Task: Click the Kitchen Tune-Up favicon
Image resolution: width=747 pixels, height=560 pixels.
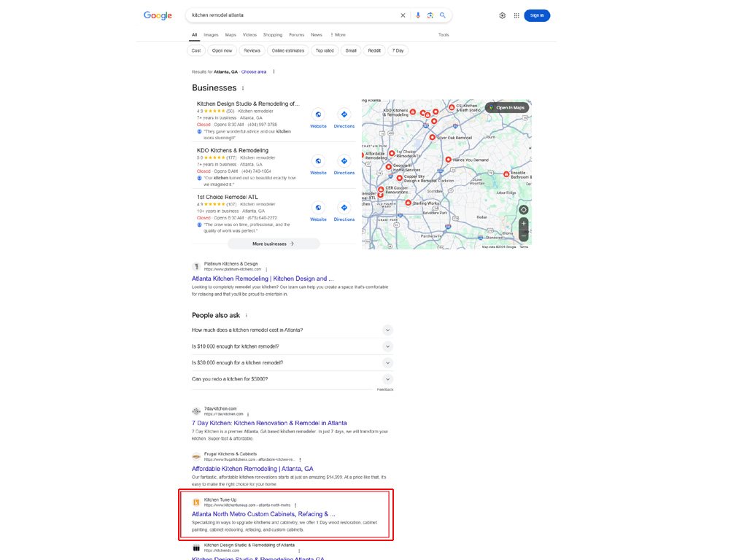Action: (196, 502)
